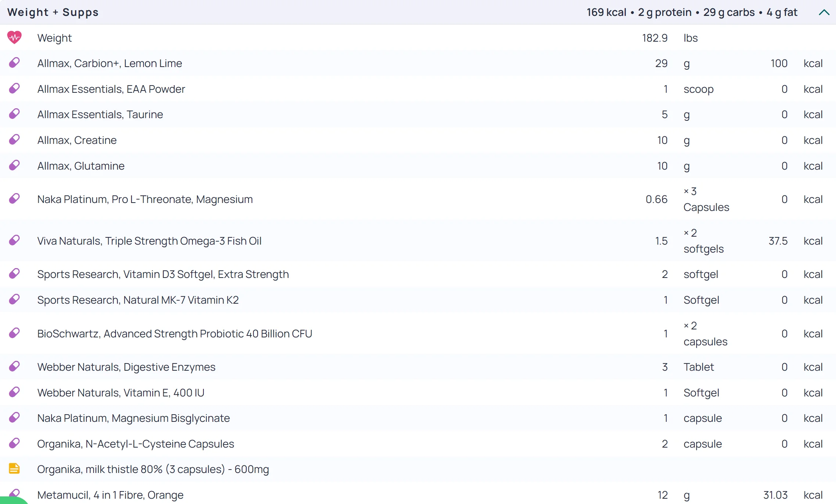Screen dimensions: 836x504
Task: Click the lbs unit for Weight
Action: (x=691, y=38)
